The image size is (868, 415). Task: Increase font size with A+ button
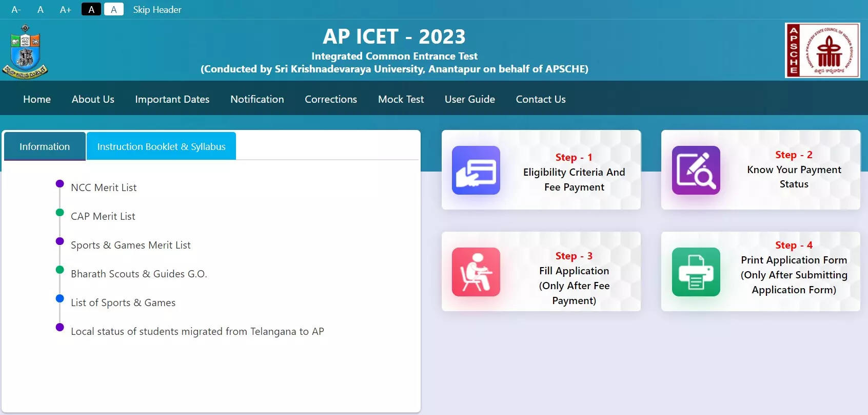[66, 10]
